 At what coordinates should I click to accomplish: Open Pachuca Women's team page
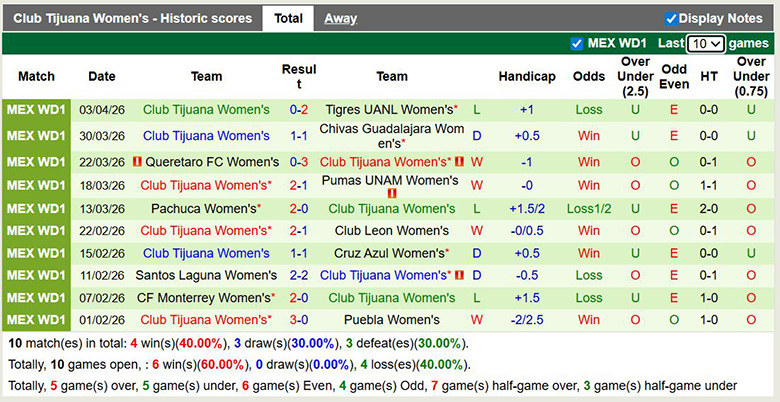pos(204,209)
